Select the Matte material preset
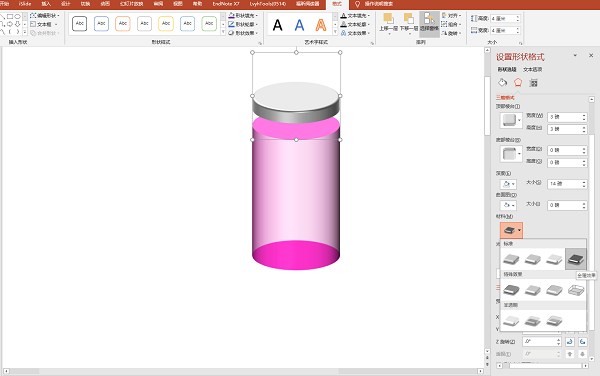Viewport: 600px width, 376px height. coord(511,259)
